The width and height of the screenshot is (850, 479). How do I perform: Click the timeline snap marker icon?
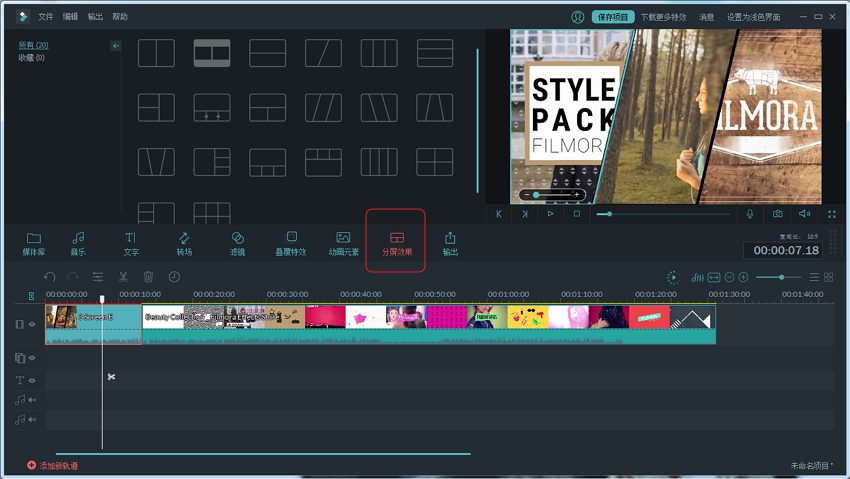click(31, 296)
